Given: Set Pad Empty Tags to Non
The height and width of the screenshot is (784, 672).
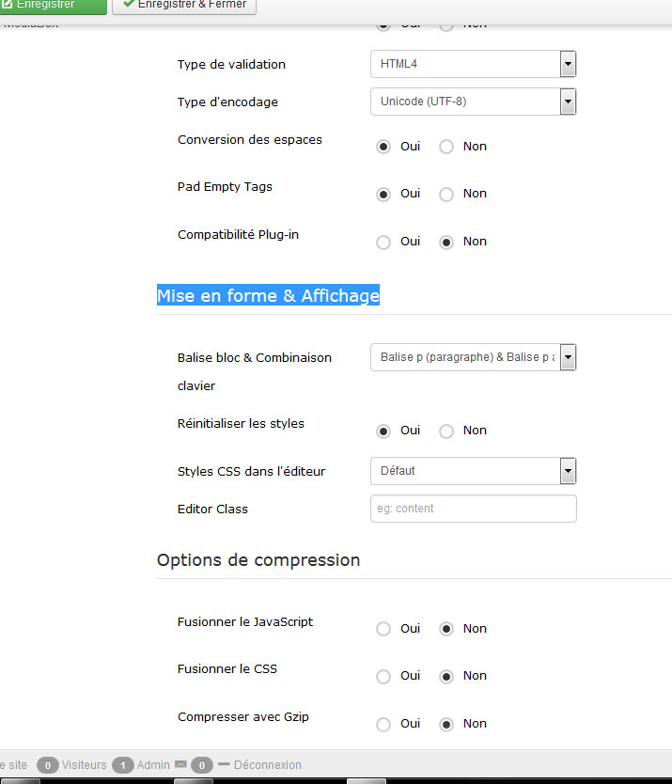Looking at the screenshot, I should (x=446, y=194).
